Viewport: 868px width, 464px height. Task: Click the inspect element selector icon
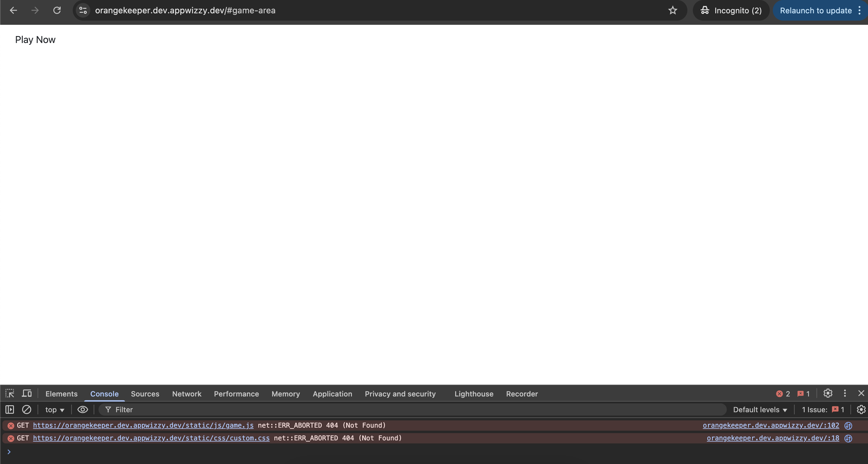tap(9, 393)
